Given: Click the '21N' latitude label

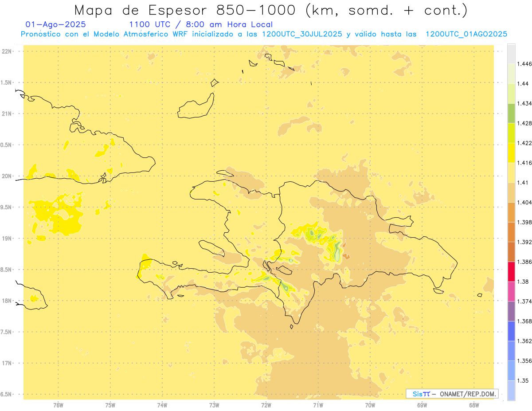Looking at the screenshot, I should 8,114.
